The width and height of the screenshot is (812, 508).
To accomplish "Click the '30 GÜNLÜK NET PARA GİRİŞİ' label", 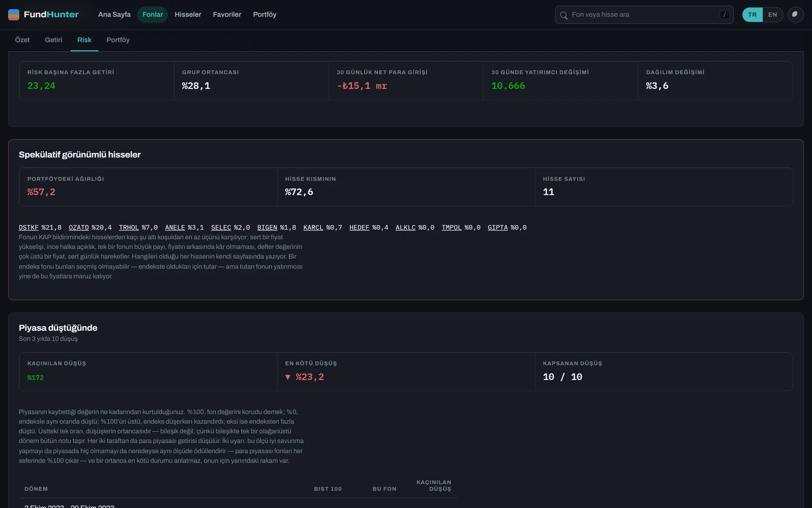I will (x=382, y=72).
